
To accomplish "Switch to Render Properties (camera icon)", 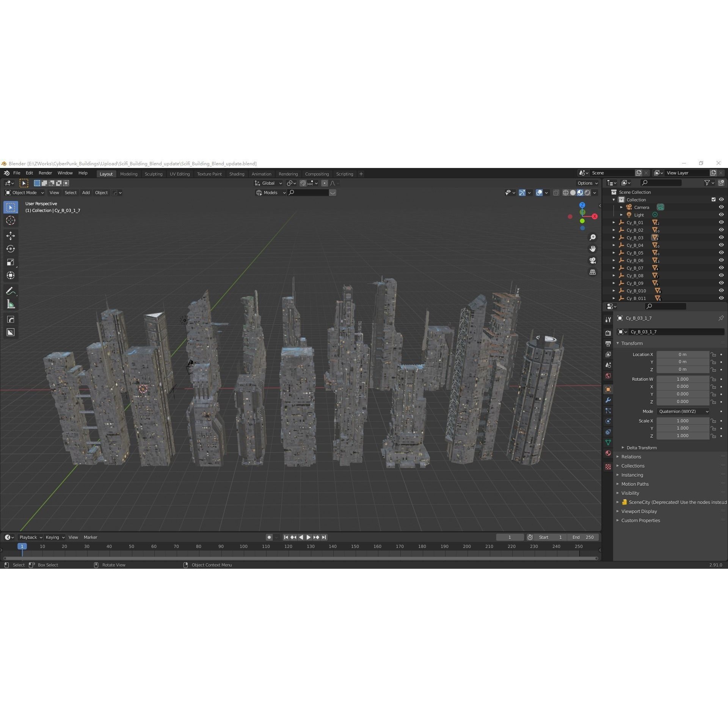I will 608,332.
